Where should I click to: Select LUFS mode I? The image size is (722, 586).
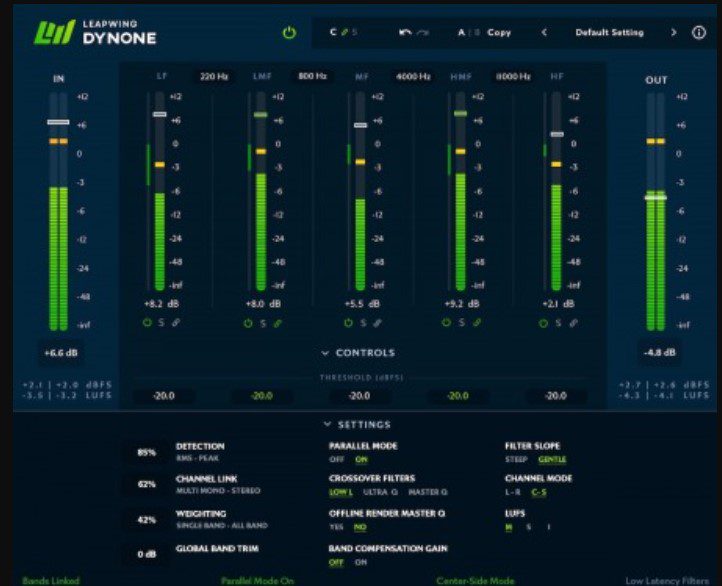548,527
